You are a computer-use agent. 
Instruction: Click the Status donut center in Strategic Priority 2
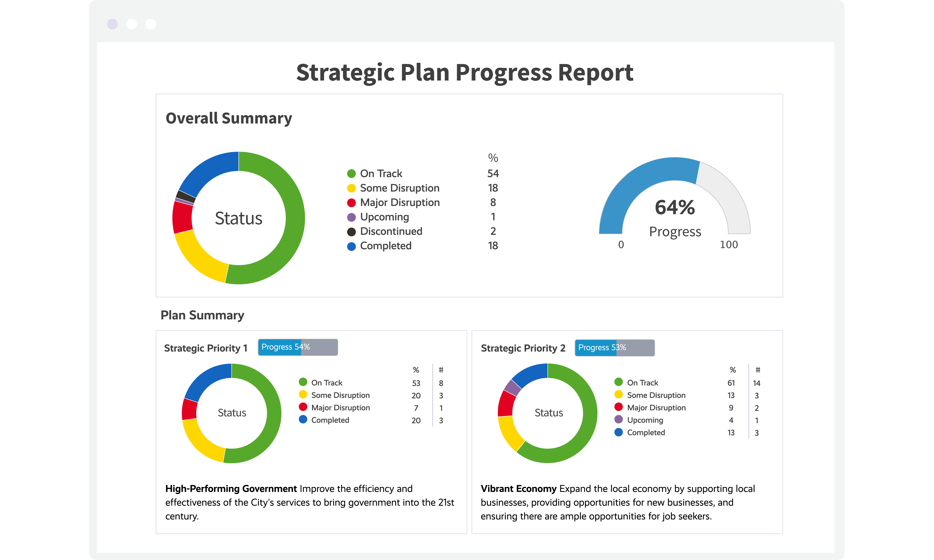coord(548,413)
